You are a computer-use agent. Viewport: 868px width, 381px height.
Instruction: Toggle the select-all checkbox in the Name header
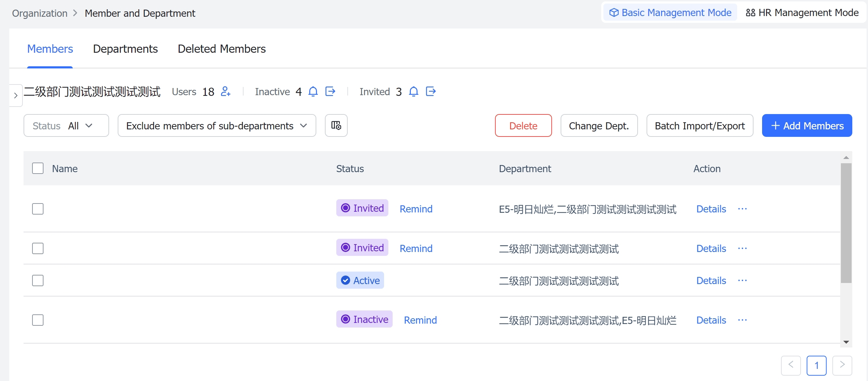click(x=38, y=168)
